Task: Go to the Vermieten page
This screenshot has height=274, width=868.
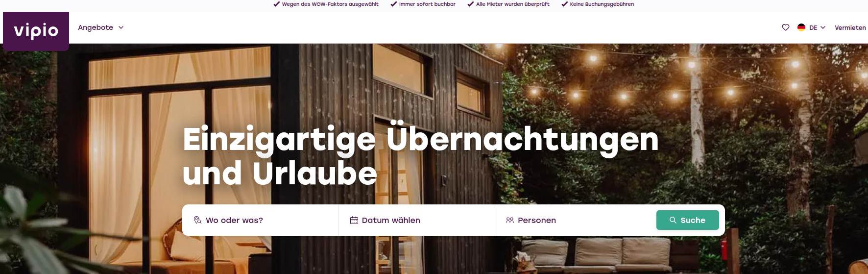Action: coord(850,27)
